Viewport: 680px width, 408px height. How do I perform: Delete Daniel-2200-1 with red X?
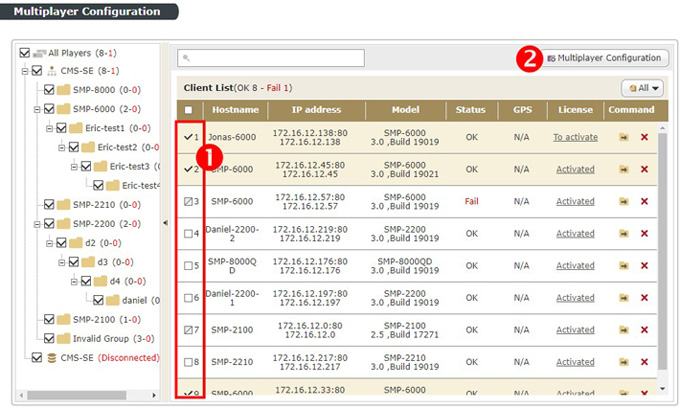[x=644, y=298]
